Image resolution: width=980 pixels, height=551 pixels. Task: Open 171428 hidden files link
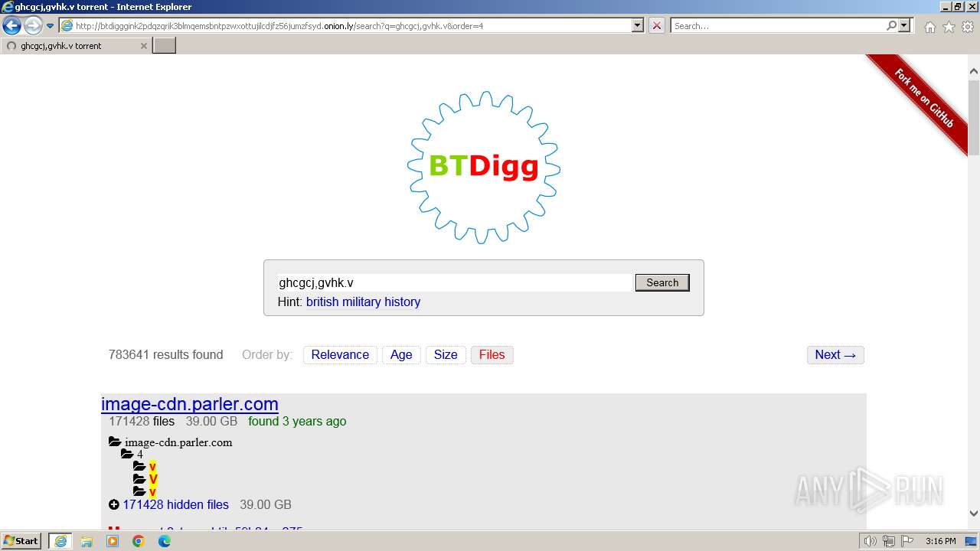click(x=176, y=504)
